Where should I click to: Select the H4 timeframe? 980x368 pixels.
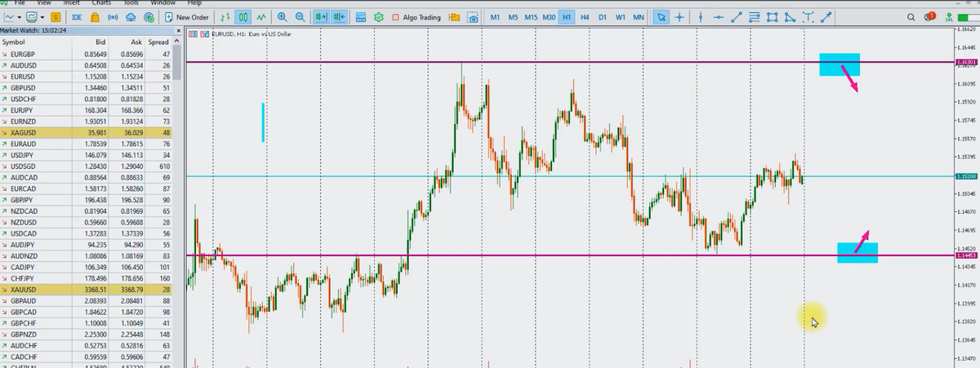[x=585, y=17]
